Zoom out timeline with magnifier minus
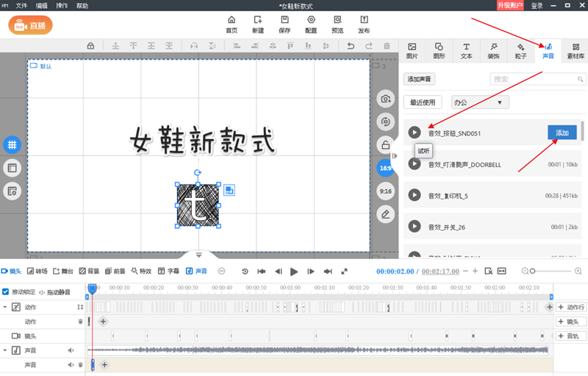This screenshot has width=588, height=376. click(525, 271)
